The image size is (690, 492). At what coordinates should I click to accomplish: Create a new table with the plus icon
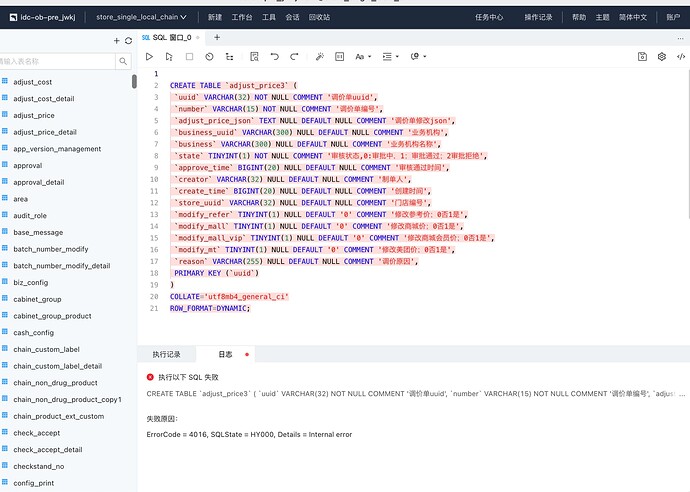tap(116, 40)
